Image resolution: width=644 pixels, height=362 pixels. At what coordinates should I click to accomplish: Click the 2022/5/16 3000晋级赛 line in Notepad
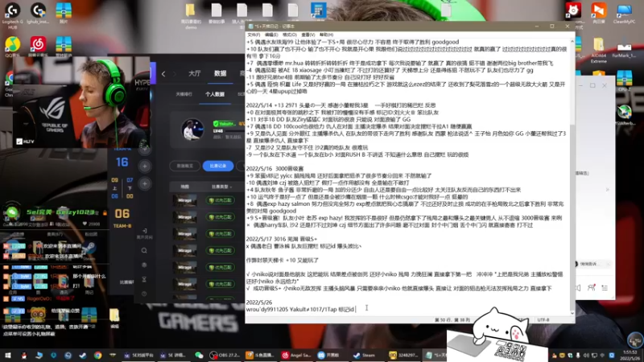(275, 169)
